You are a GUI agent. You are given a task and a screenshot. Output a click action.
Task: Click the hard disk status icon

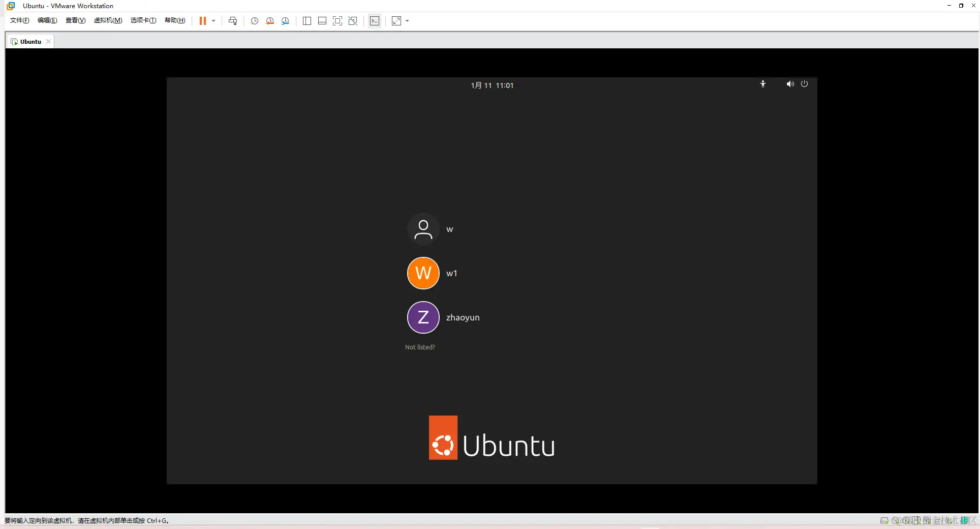point(884,520)
